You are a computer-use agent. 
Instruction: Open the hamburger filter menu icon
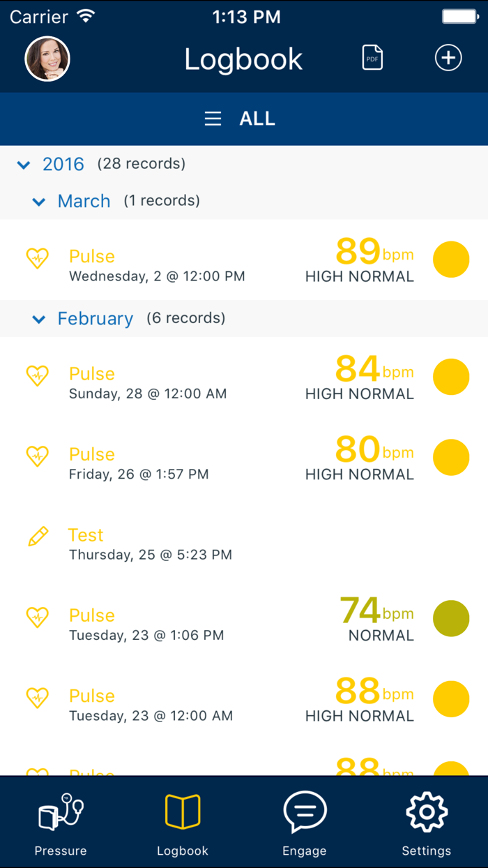tap(213, 119)
